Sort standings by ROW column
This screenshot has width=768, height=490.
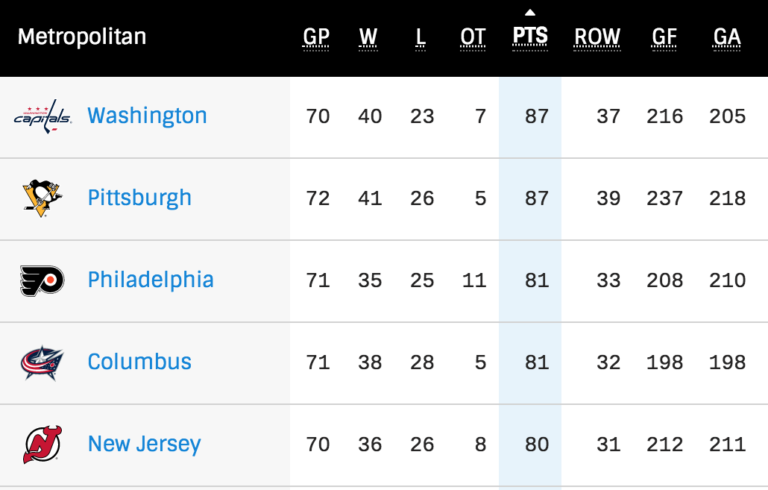click(597, 38)
